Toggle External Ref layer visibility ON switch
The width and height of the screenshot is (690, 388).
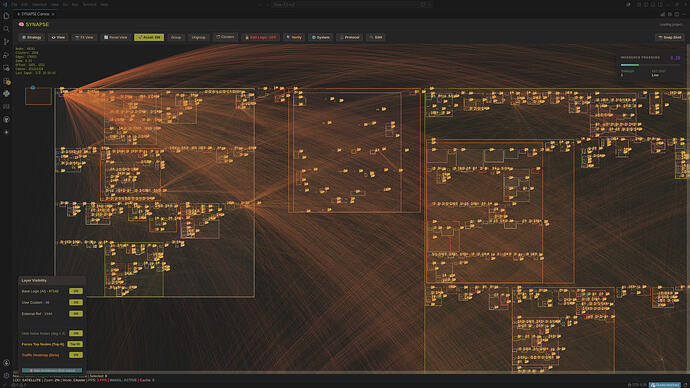pos(76,314)
